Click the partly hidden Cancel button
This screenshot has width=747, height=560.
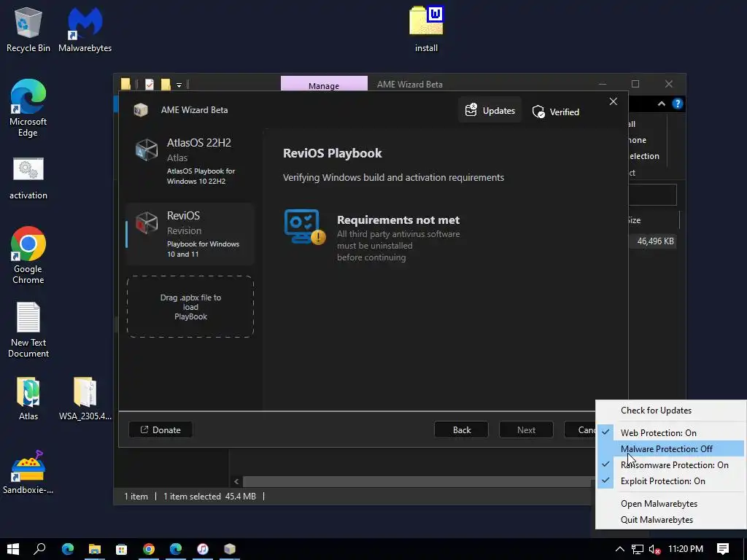coord(580,430)
